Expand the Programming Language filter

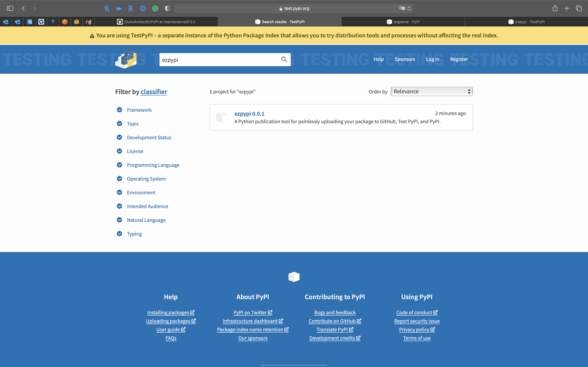pyautogui.click(x=153, y=165)
